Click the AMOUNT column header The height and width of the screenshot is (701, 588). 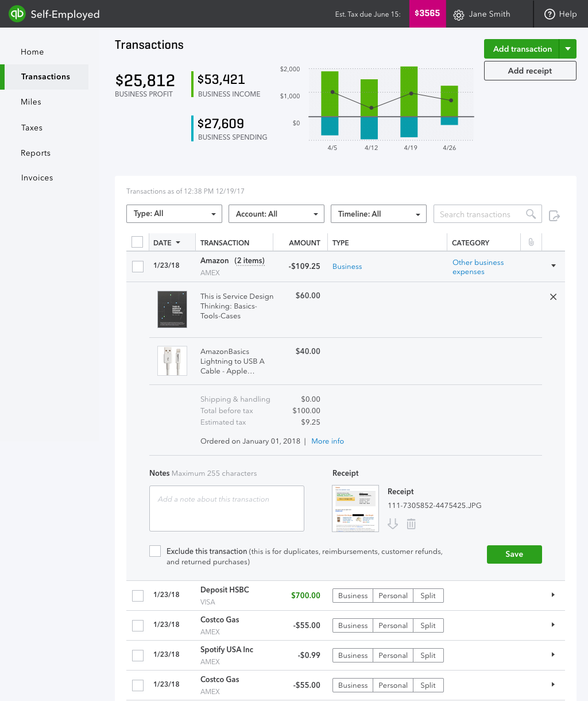pyautogui.click(x=304, y=242)
